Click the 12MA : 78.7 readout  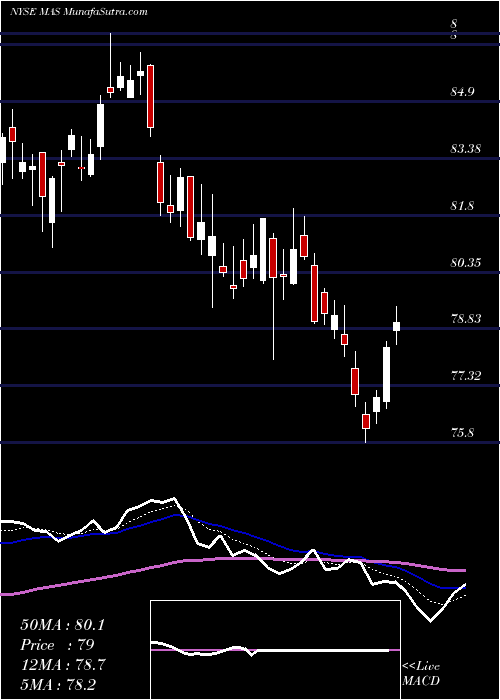[62, 664]
